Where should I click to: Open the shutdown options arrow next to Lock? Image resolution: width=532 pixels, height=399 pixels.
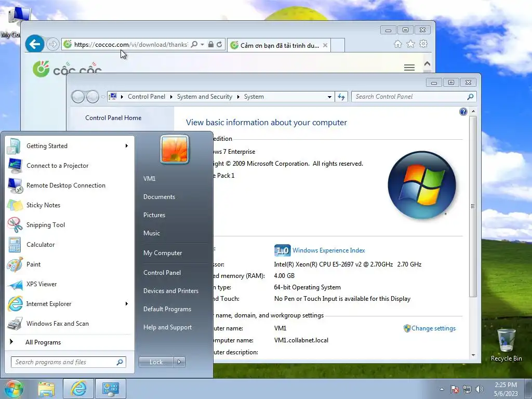[x=179, y=362]
